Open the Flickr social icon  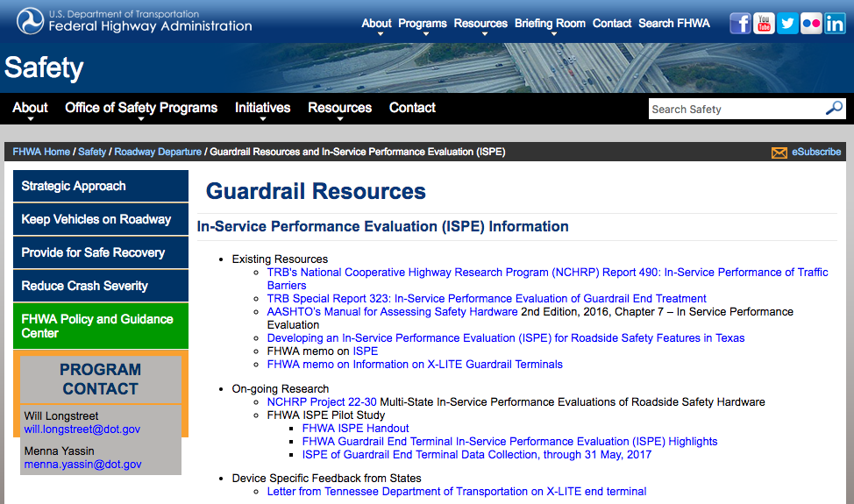click(x=811, y=24)
